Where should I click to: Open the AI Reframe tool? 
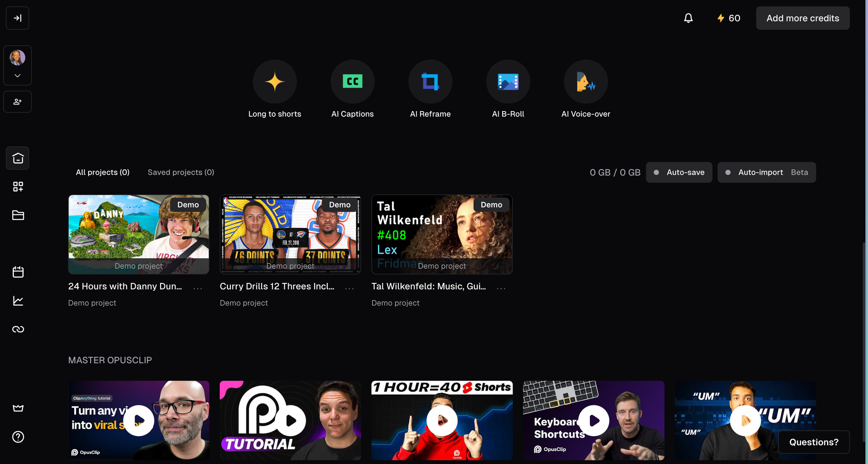tap(431, 89)
